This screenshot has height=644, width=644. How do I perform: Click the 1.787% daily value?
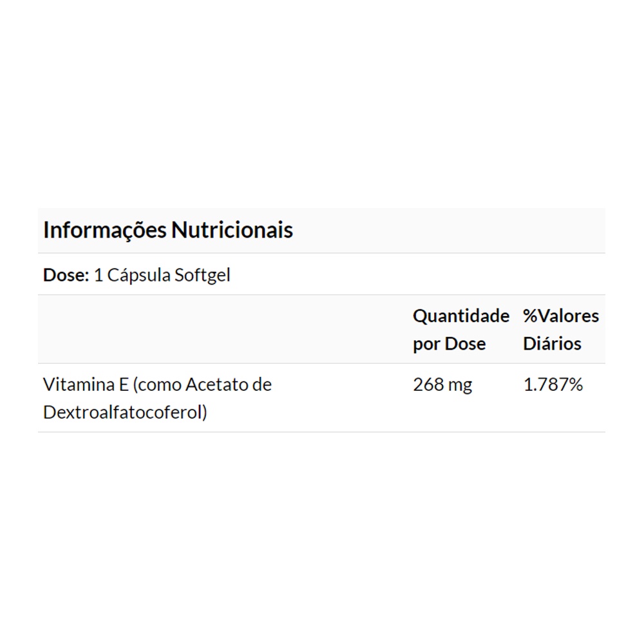(x=553, y=384)
